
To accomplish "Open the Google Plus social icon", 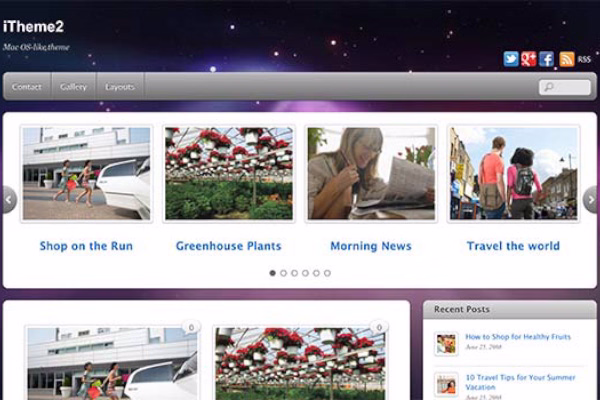I will tap(528, 59).
